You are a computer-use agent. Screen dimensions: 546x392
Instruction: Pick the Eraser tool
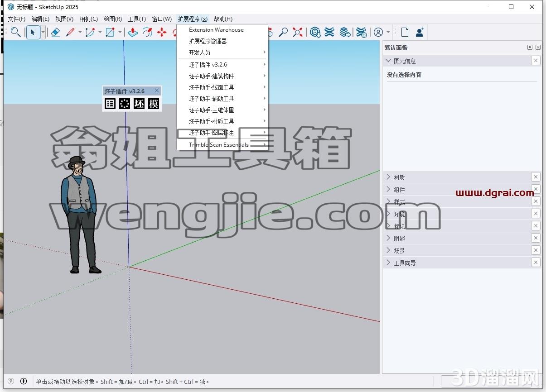click(x=55, y=32)
